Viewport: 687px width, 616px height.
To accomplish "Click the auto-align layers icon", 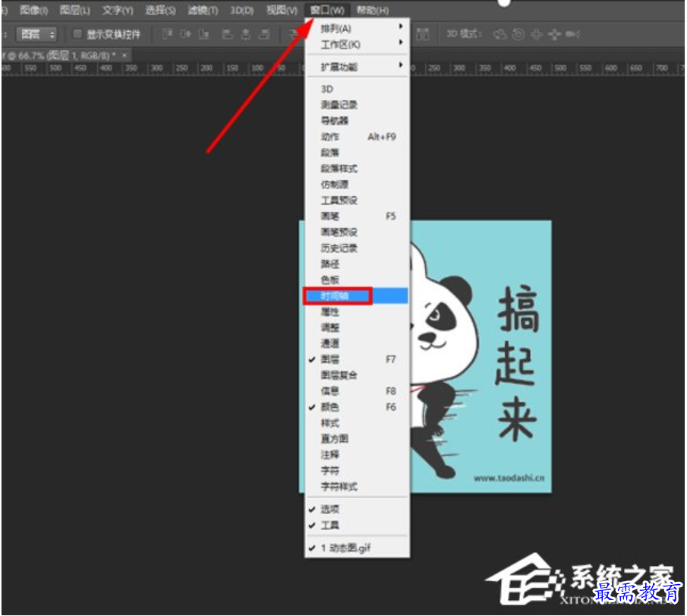I will click(422, 33).
